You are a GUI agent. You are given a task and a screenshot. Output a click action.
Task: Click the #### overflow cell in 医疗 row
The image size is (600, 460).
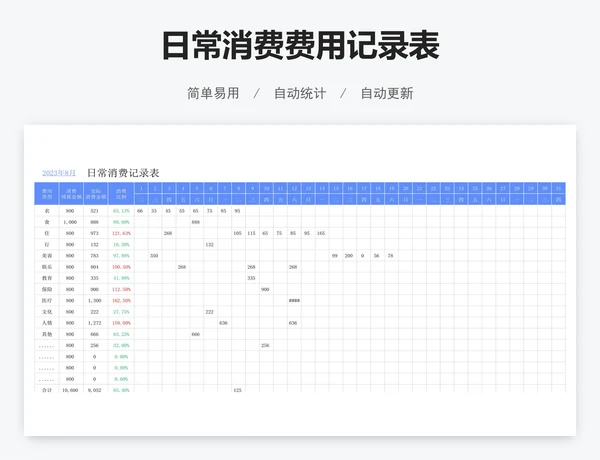click(294, 300)
